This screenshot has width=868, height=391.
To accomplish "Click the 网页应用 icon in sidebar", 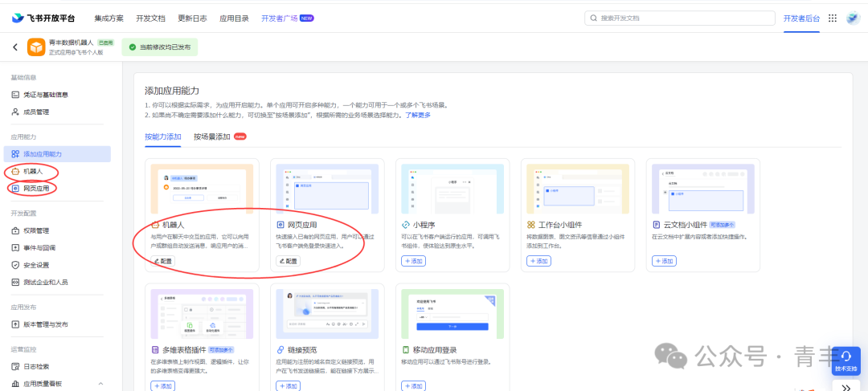I will pyautogui.click(x=15, y=189).
